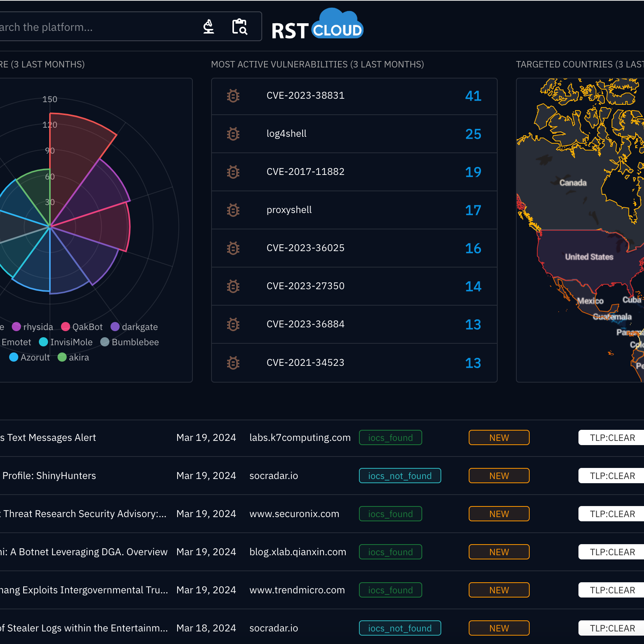
Task: Click TLP:CLEAR badge on labs.k7computing.com row
Action: tap(612, 437)
